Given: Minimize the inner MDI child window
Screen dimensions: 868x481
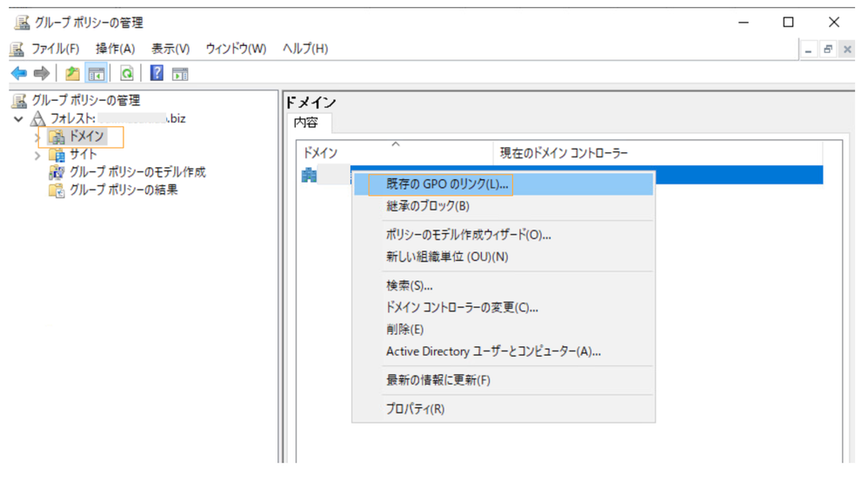Looking at the screenshot, I should (808, 50).
